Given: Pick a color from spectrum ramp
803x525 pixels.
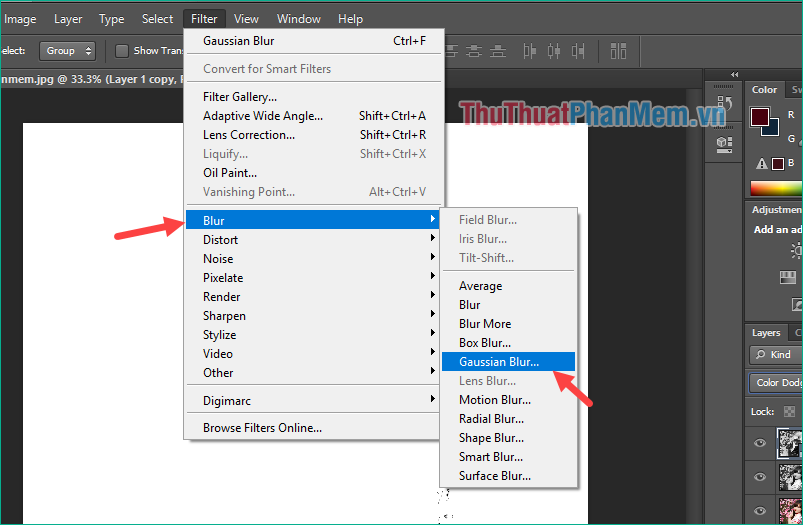Looking at the screenshot, I should pos(776,188).
